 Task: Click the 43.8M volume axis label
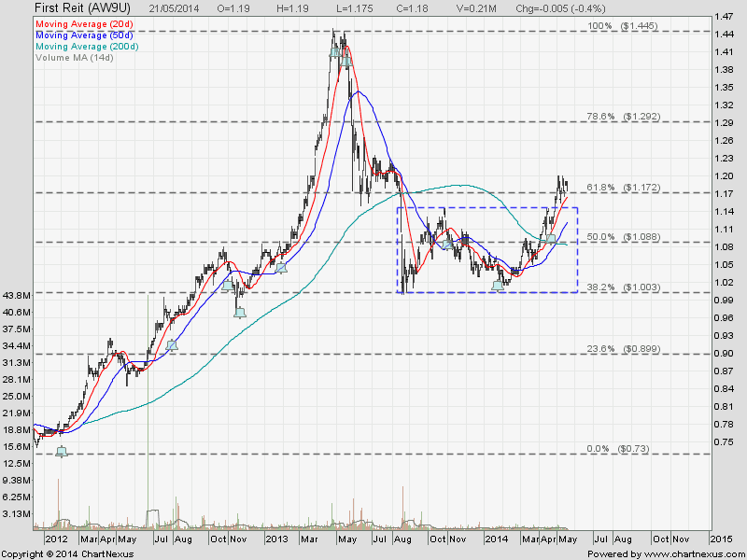click(x=17, y=296)
